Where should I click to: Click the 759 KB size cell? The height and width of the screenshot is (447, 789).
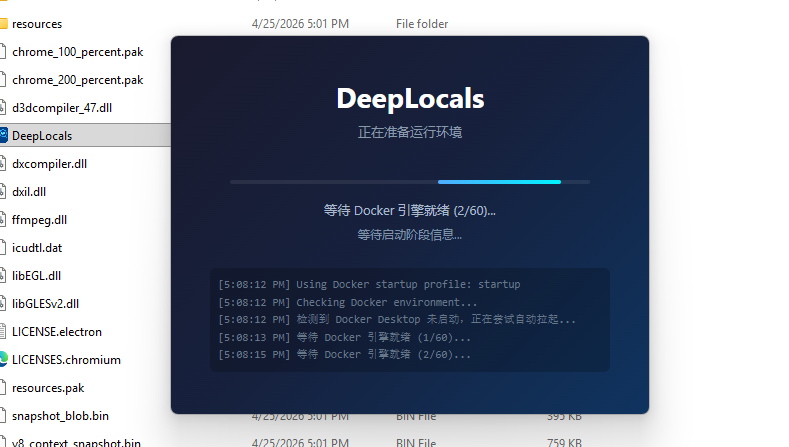(x=564, y=442)
